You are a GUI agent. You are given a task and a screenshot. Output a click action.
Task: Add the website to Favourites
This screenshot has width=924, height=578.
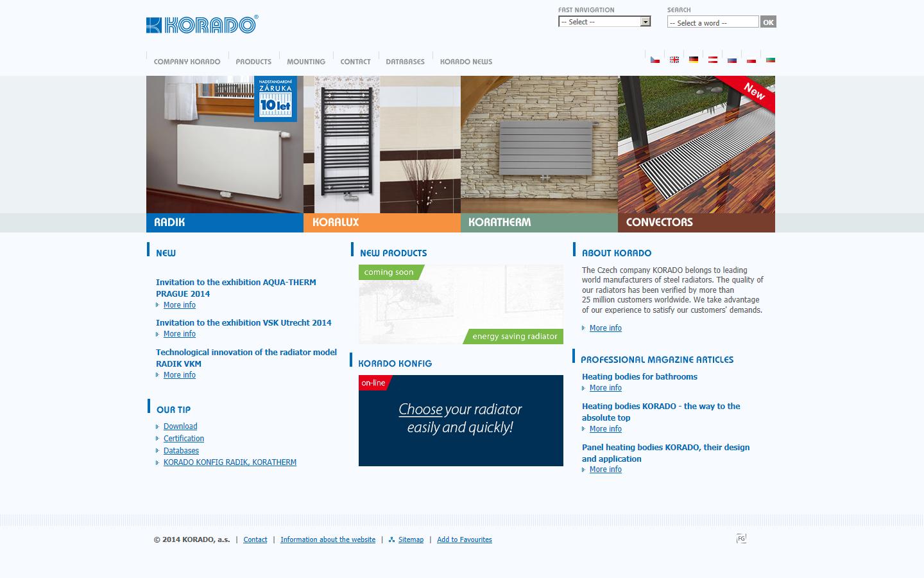(464, 539)
